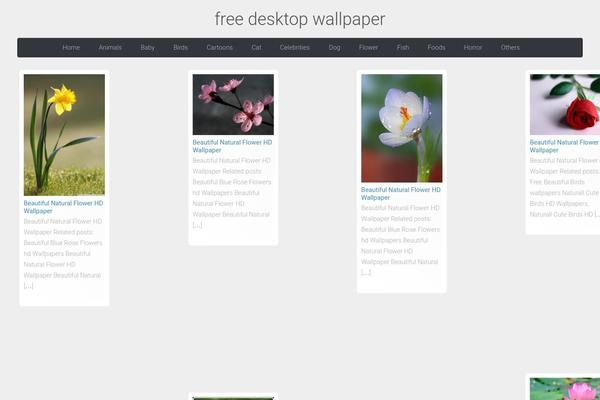Click the description text under daffodil card

pyautogui.click(x=63, y=253)
